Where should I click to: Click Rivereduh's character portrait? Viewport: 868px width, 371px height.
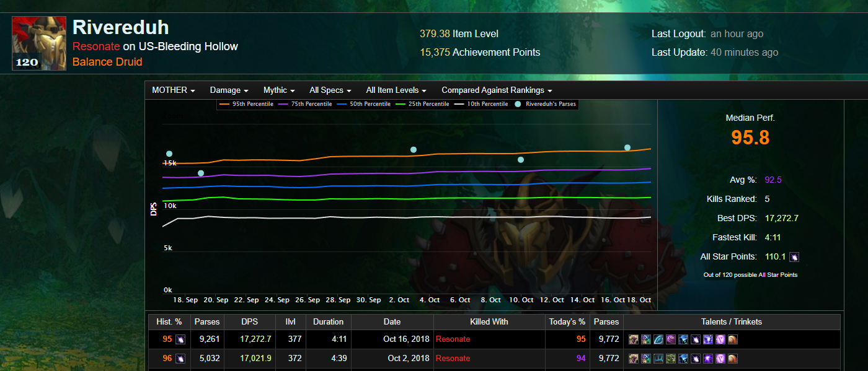pyautogui.click(x=39, y=43)
